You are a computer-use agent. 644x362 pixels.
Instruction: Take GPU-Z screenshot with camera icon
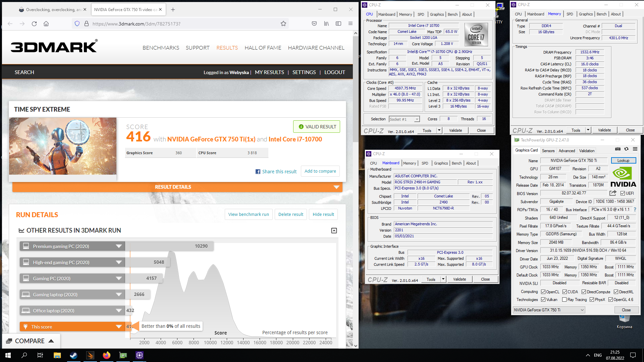coord(618,149)
